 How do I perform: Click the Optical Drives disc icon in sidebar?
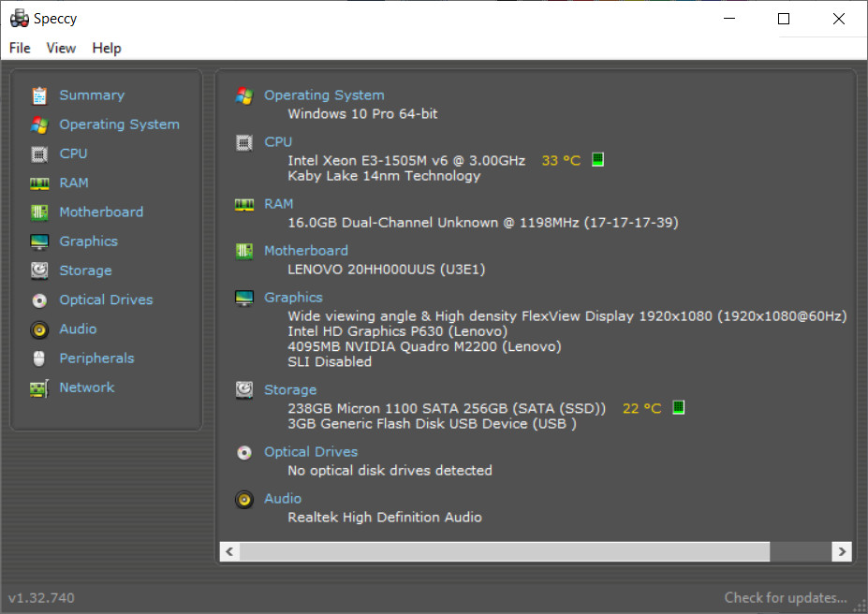click(x=39, y=300)
